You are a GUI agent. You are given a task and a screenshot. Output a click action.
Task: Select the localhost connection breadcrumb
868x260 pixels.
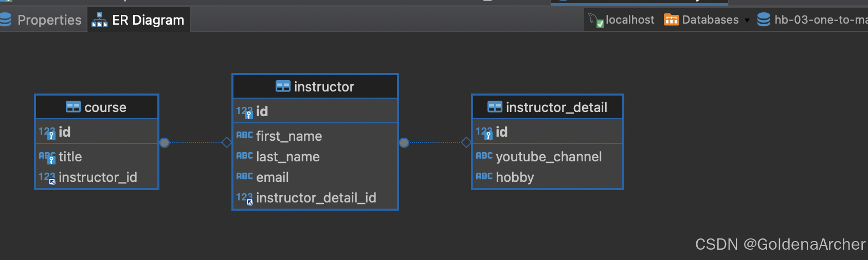(621, 20)
